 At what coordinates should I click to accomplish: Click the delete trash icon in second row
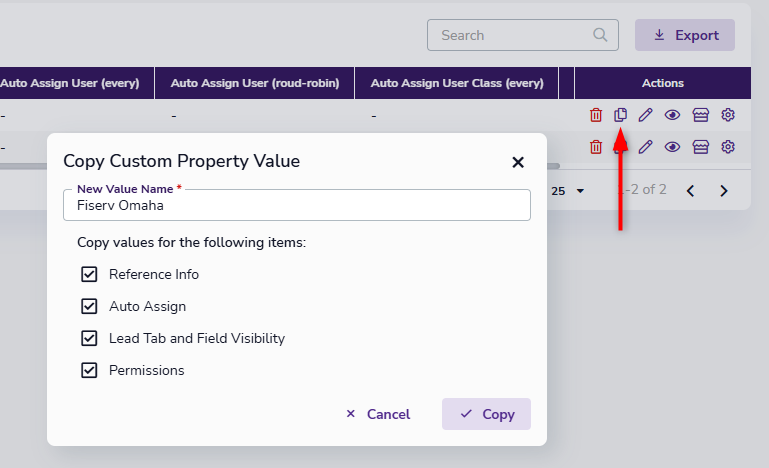coord(596,147)
